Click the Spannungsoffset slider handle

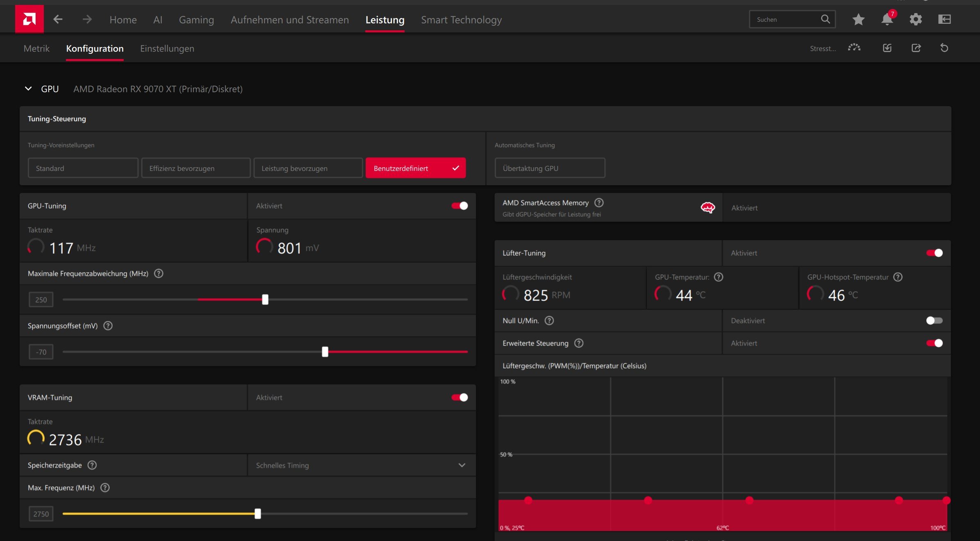click(x=325, y=352)
